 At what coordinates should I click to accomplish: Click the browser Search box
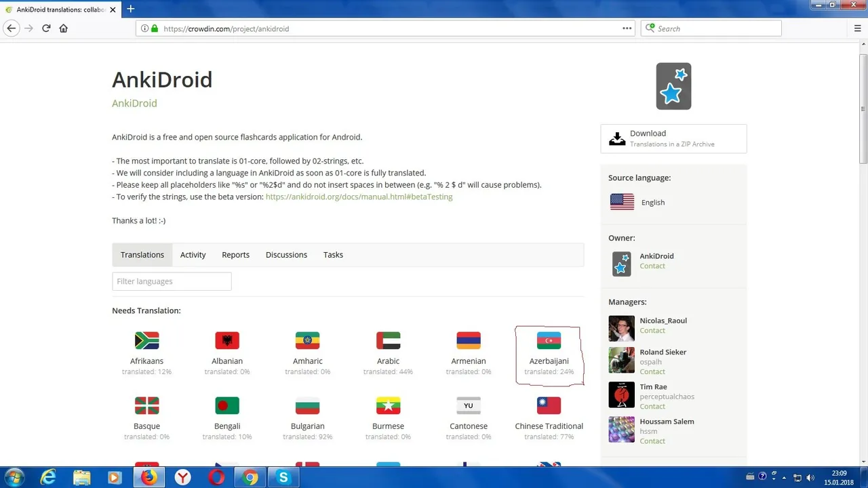711,28
